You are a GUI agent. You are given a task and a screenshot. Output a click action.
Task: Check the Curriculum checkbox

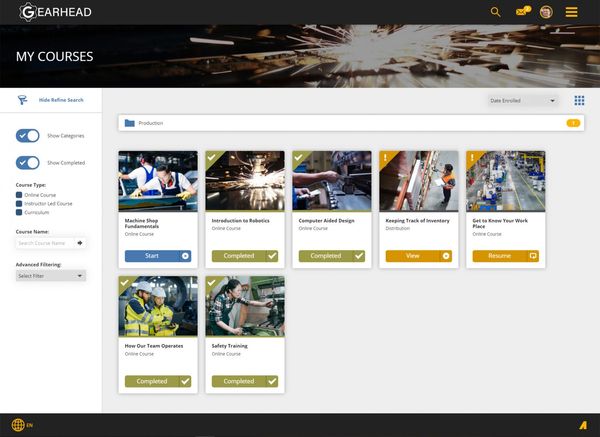point(19,212)
